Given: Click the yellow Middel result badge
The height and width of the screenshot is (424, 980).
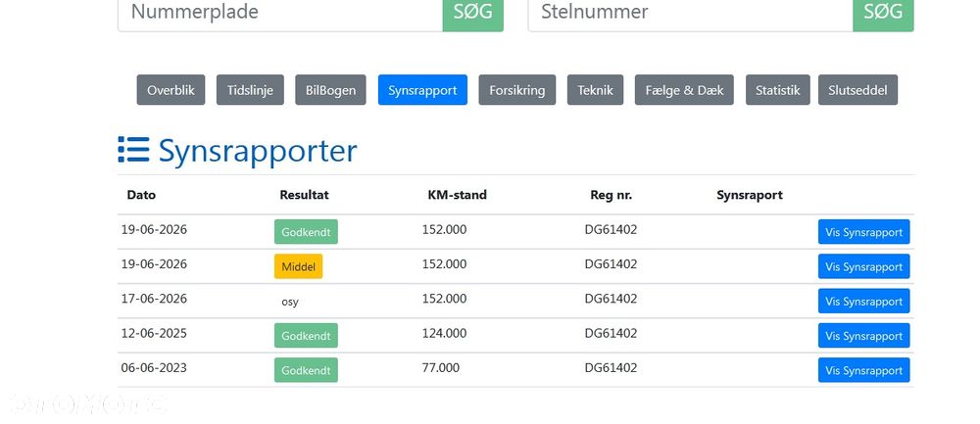Looking at the screenshot, I should (x=298, y=266).
